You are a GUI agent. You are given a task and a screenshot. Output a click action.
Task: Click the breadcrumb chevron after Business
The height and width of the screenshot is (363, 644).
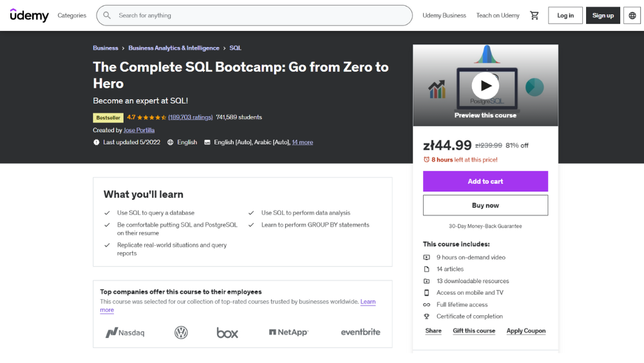123,48
